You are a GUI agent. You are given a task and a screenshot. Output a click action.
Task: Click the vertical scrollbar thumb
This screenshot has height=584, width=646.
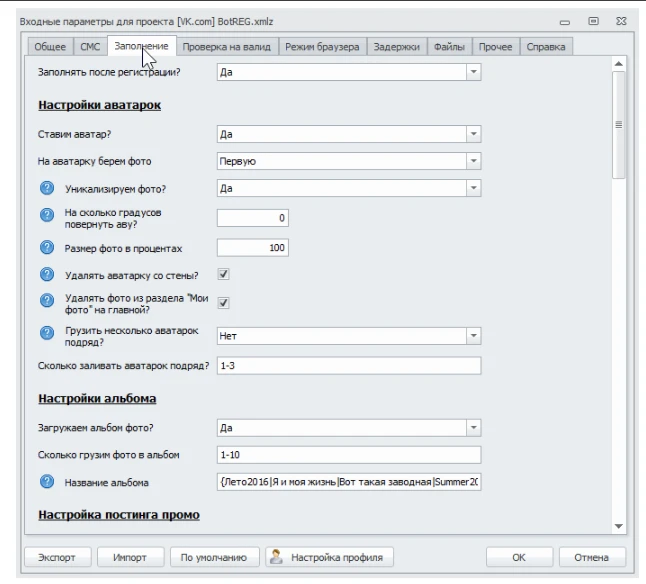pos(618,125)
